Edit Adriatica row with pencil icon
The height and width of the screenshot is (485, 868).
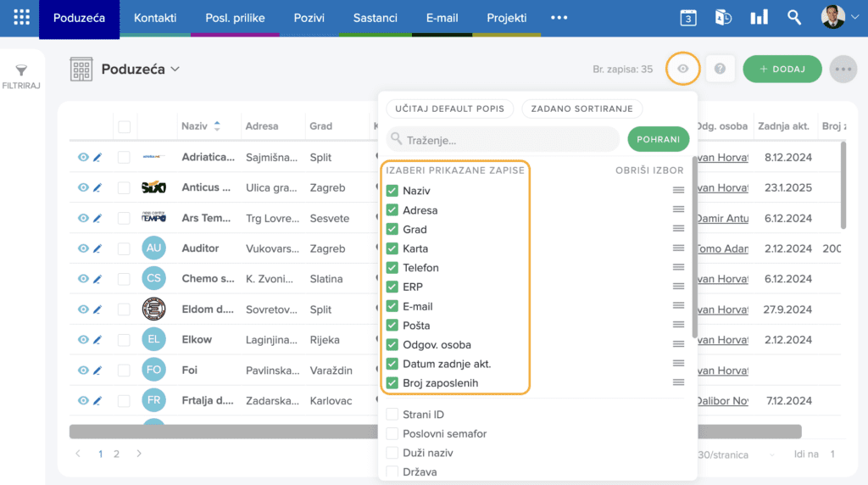point(97,157)
